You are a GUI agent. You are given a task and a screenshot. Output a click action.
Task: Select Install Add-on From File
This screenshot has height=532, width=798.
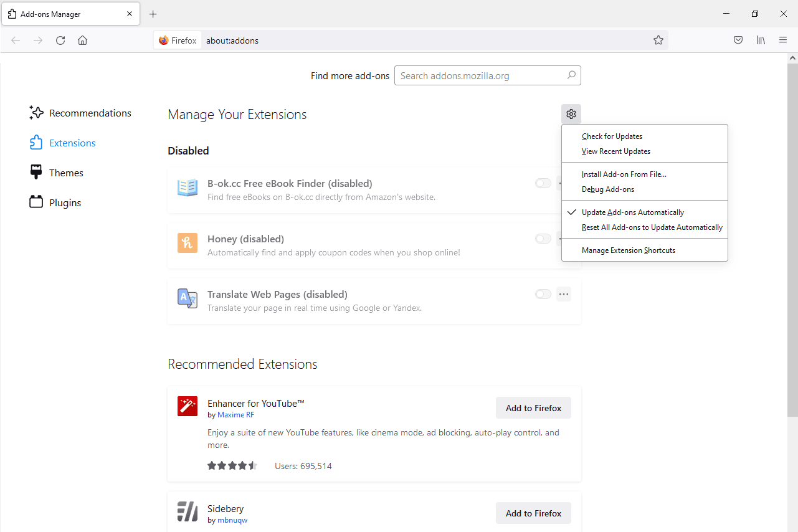coord(645,174)
